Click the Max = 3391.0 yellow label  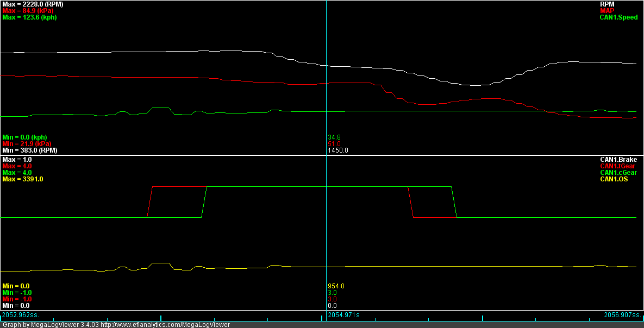coord(22,179)
